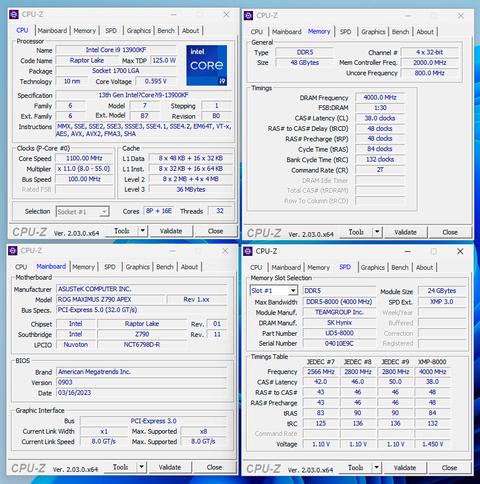This screenshot has width=480, height=484.
Task: Switch to SPD tab in the CPU window
Action: tap(111, 31)
